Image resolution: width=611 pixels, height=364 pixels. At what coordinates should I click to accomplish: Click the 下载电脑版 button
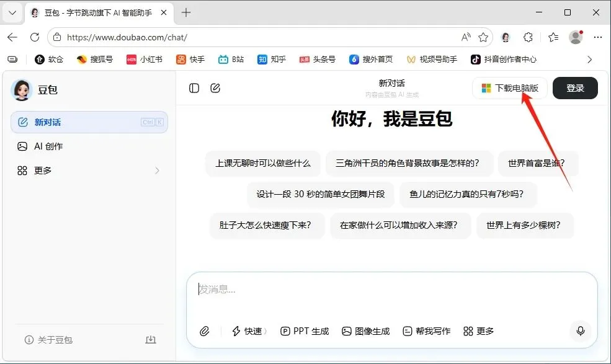[510, 88]
